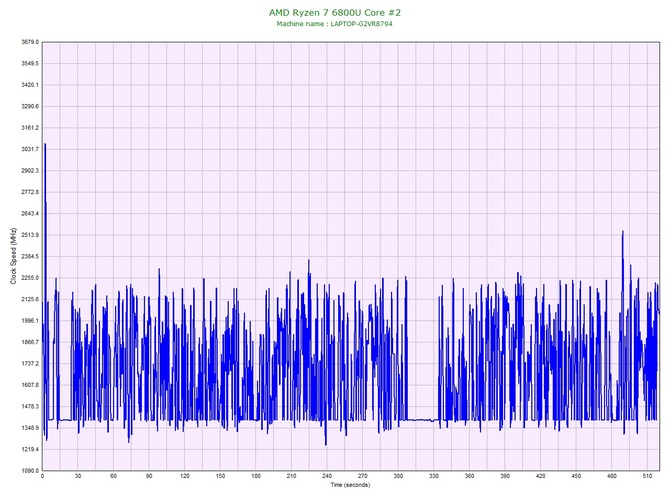670x502 pixels.
Task: Click the 150 tick on time axis
Action: tap(220, 476)
